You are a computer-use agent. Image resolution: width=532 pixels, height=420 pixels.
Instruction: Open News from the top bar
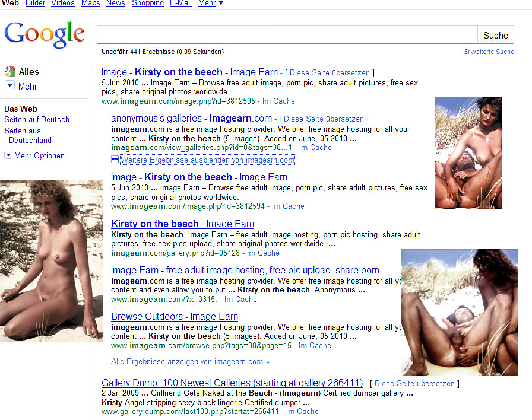click(116, 3)
